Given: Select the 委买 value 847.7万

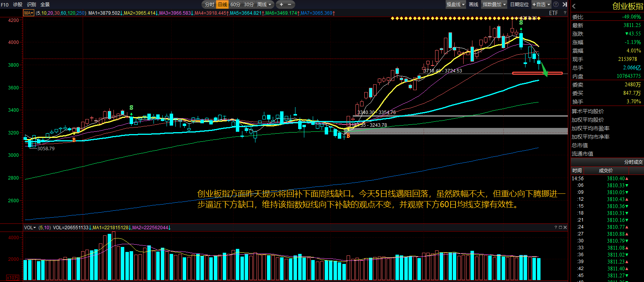Looking at the screenshot, I should pos(632,93).
